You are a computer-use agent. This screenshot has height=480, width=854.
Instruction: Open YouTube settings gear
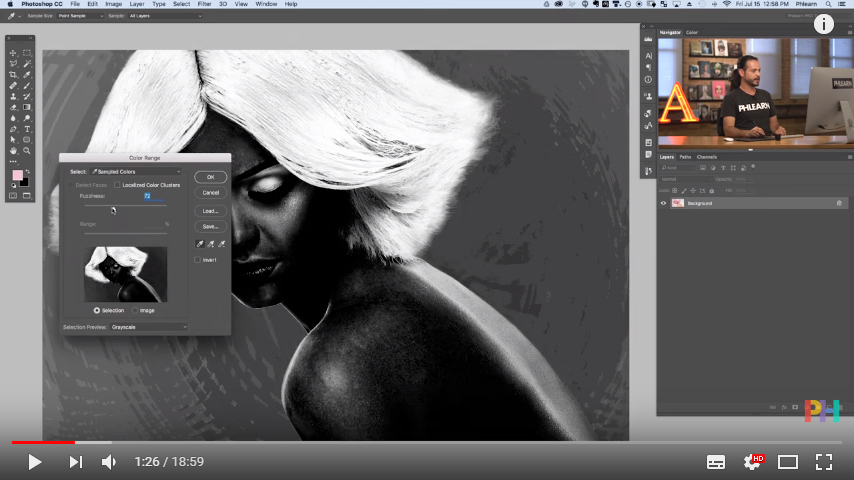752,461
